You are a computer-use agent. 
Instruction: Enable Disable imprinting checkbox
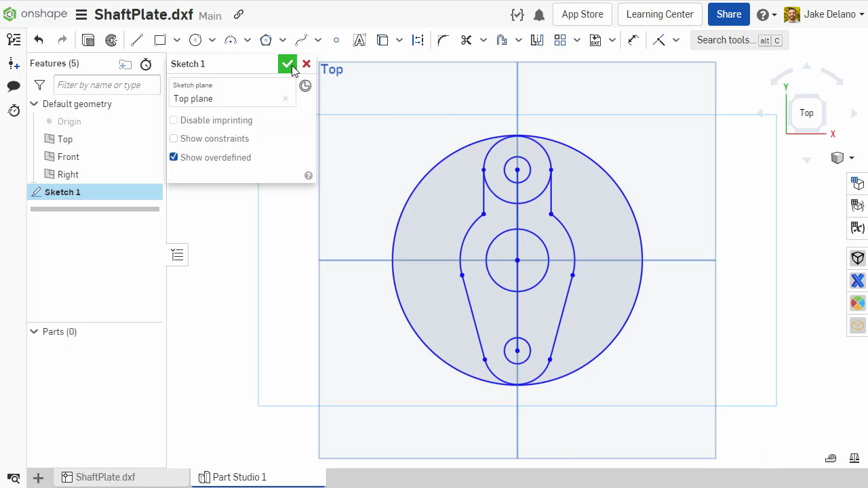coord(174,120)
